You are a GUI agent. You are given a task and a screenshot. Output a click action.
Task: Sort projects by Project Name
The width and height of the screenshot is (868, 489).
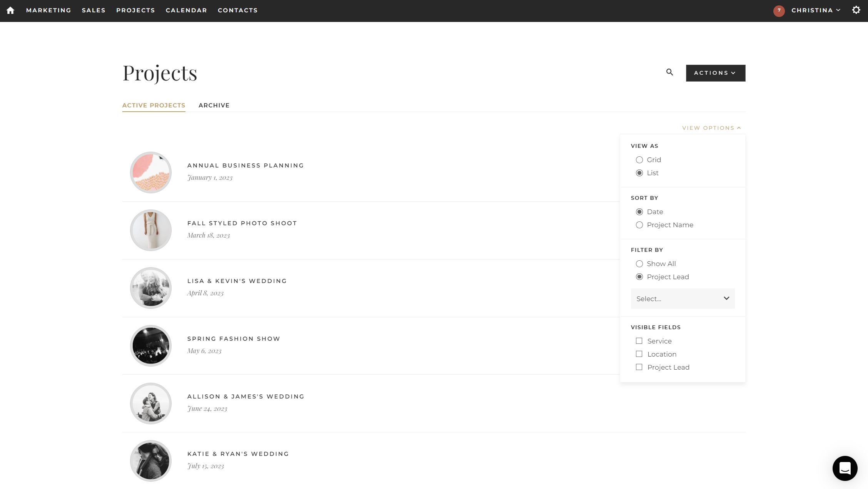point(639,225)
